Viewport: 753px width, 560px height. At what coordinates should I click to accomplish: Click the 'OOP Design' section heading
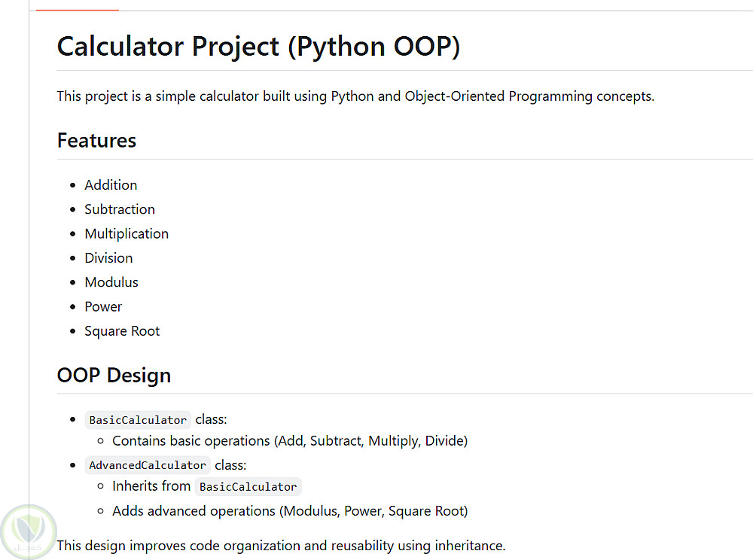click(114, 375)
